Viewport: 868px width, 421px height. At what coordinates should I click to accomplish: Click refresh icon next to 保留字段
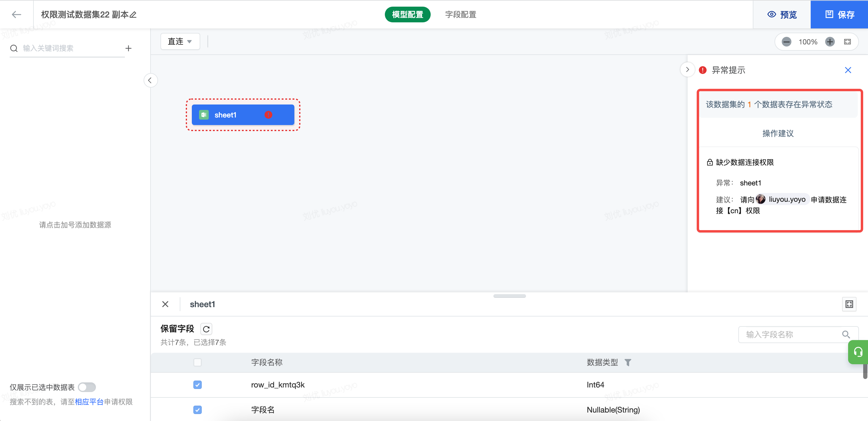206,329
